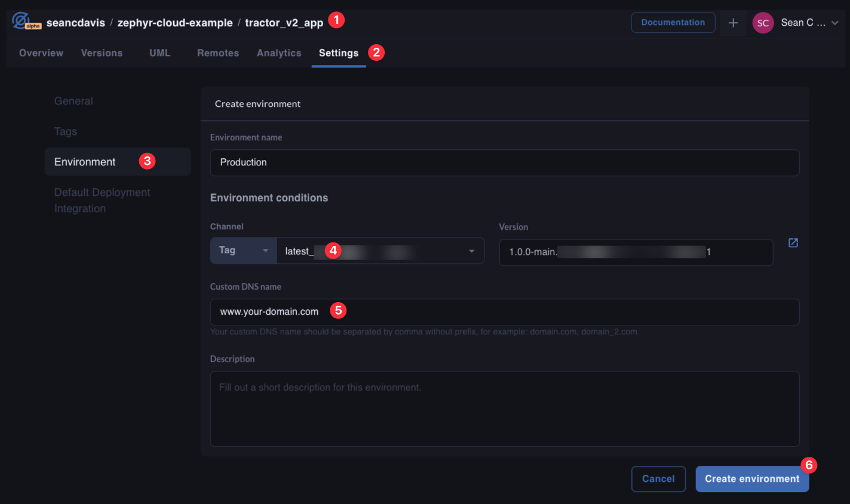Viewport: 850px width, 504px height.
Task: Open the Analytics tab
Action: 279,53
